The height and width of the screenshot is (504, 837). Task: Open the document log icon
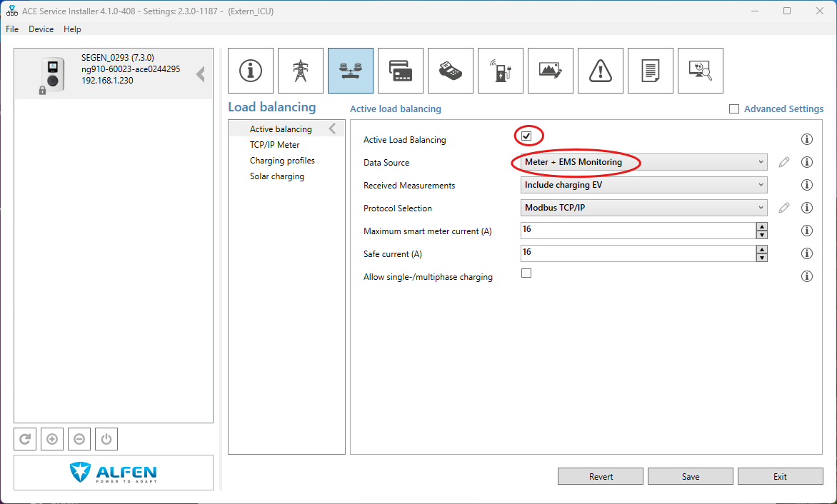point(651,71)
